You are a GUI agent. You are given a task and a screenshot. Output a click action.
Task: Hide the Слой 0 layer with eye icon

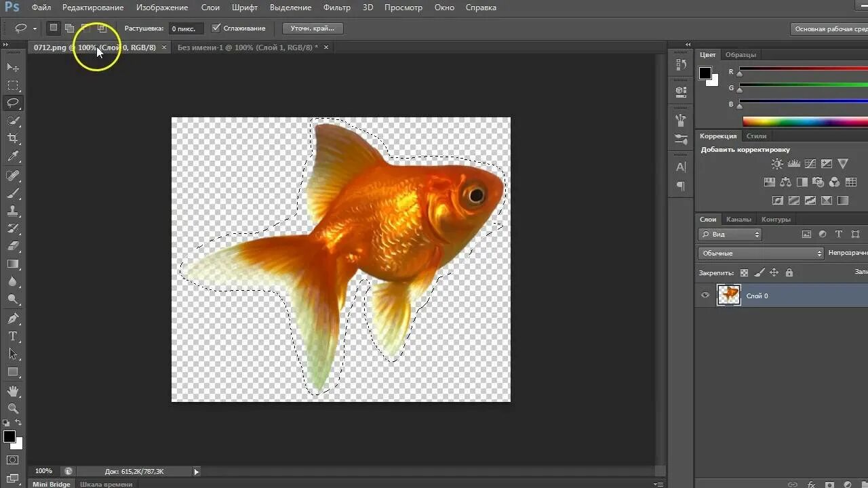705,296
